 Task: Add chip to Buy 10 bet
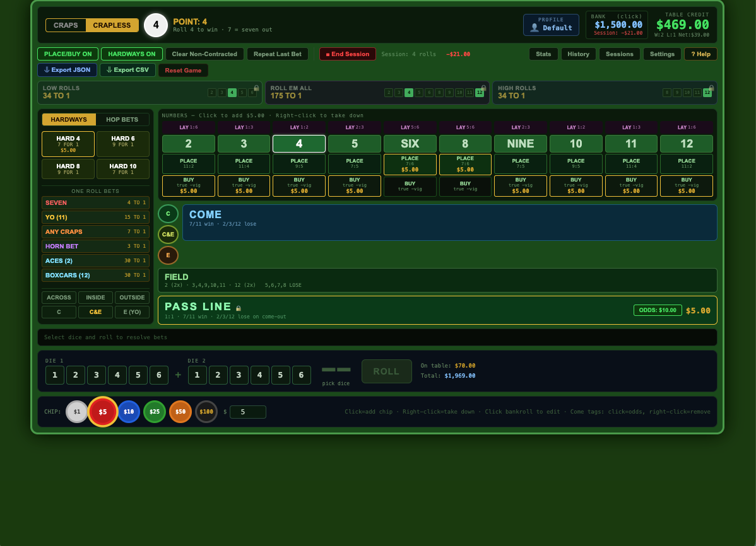576,186
